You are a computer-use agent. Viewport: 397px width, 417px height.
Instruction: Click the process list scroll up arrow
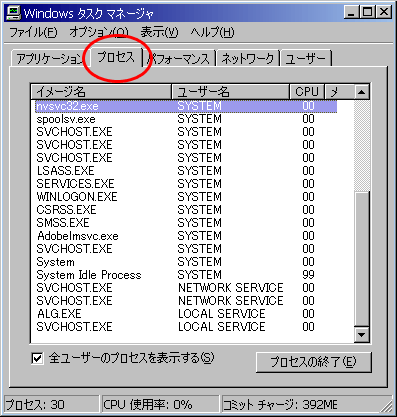click(x=361, y=92)
